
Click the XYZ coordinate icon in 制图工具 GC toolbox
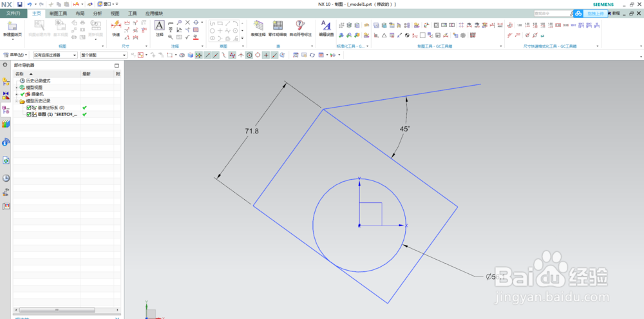tap(415, 35)
